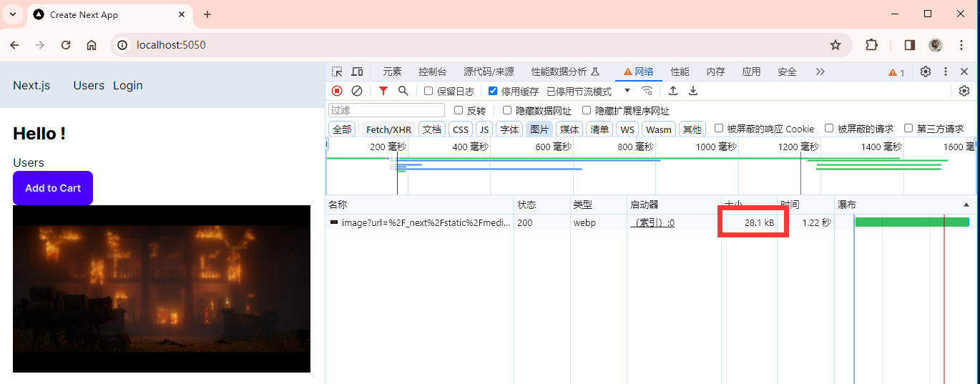The width and height of the screenshot is (980, 384).
Task: Open DevTools settings gear icon
Action: click(926, 72)
